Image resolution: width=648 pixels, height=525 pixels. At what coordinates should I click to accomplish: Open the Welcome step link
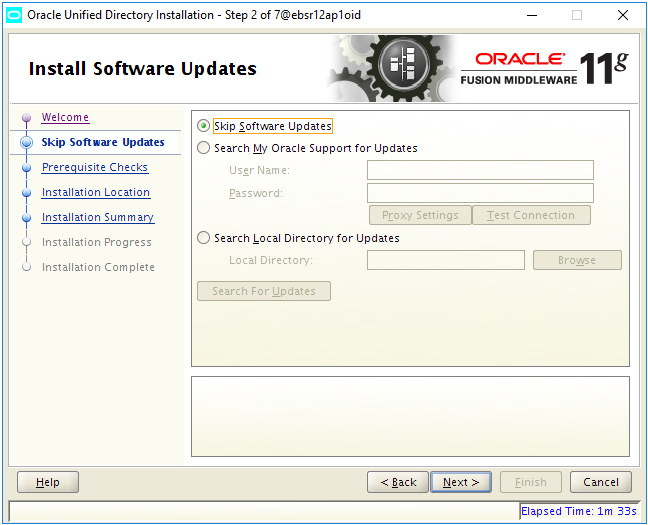(x=65, y=117)
